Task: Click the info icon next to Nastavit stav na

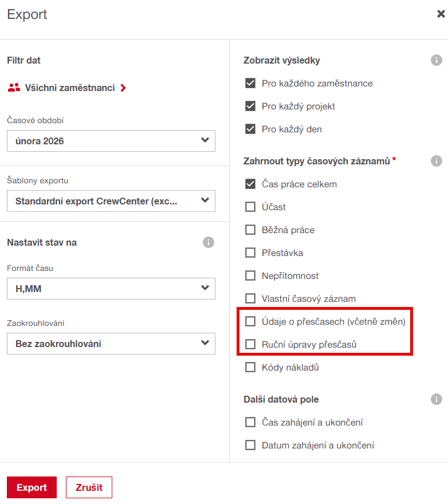Action: coord(209,242)
